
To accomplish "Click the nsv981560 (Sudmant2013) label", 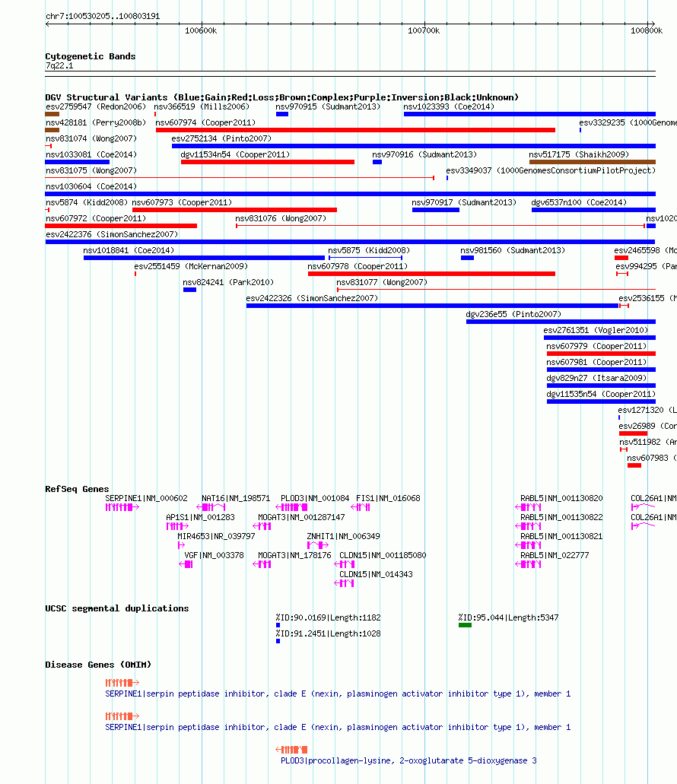I will [513, 250].
